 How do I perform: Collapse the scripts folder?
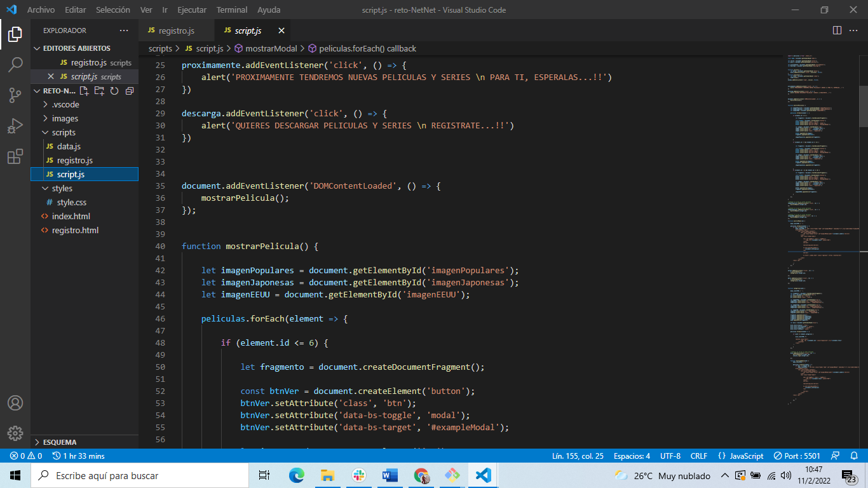point(85,132)
